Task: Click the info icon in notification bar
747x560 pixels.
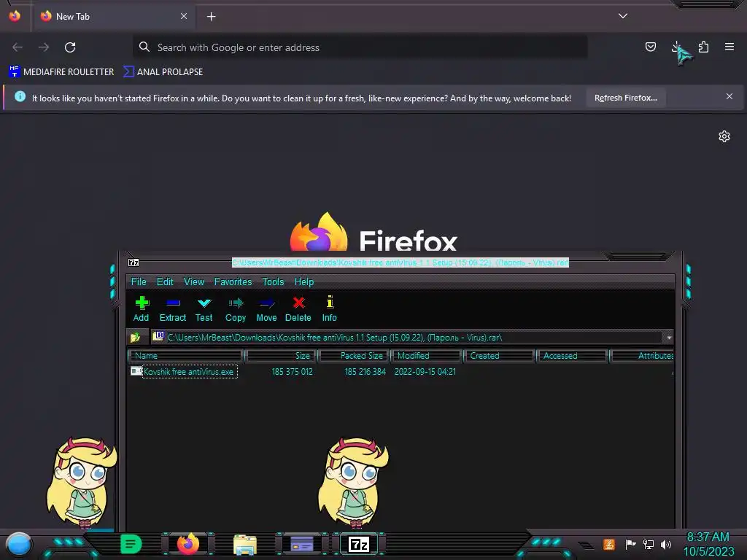Action: point(20,97)
